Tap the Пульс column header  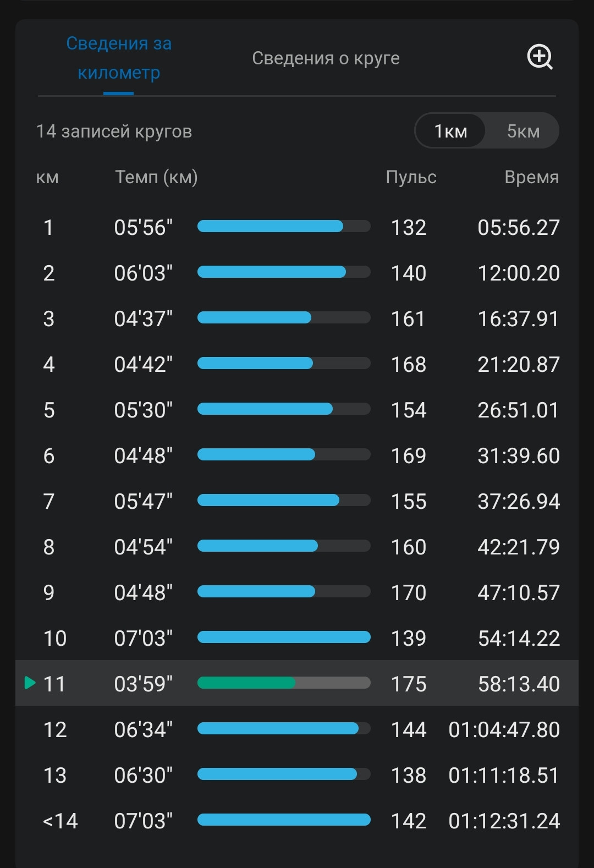[x=411, y=177]
